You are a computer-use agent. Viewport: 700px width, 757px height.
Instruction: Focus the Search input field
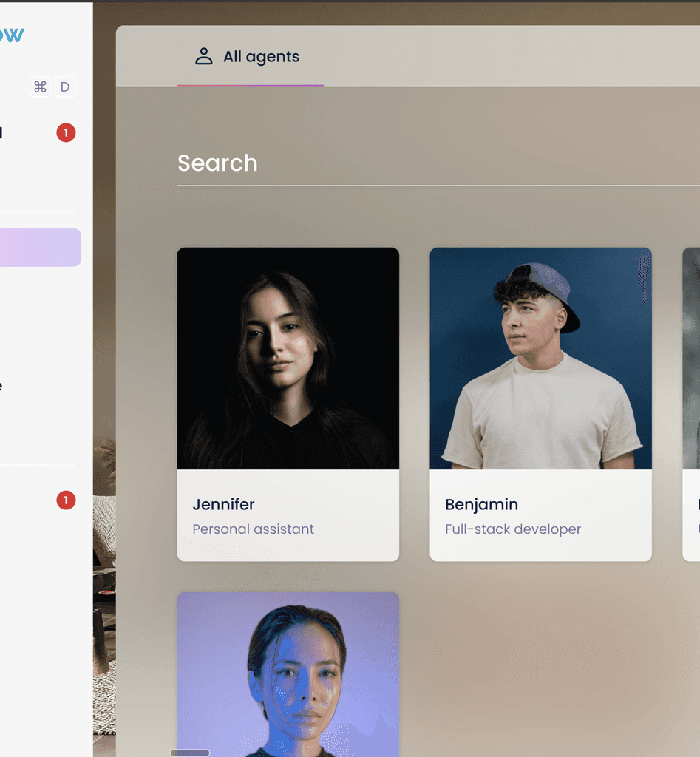(x=438, y=163)
